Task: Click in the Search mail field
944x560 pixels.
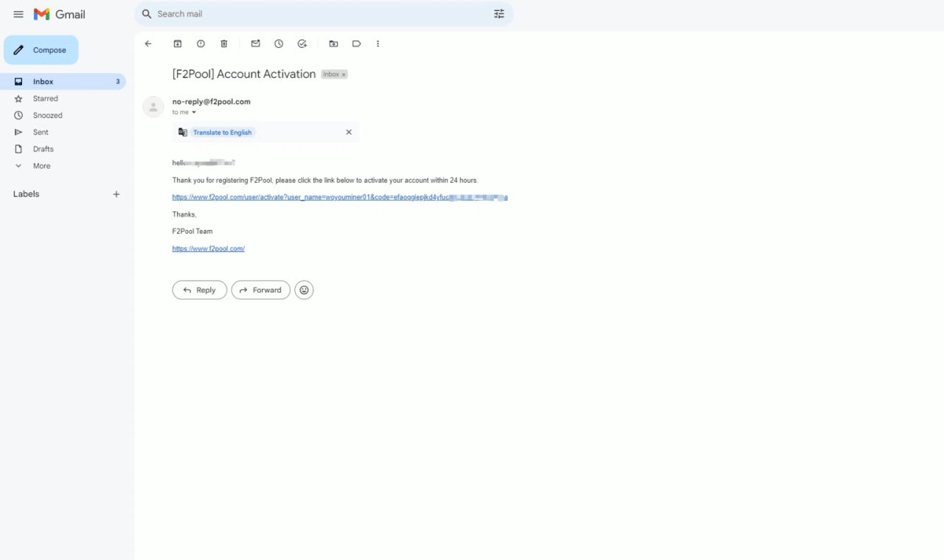Action: point(317,14)
